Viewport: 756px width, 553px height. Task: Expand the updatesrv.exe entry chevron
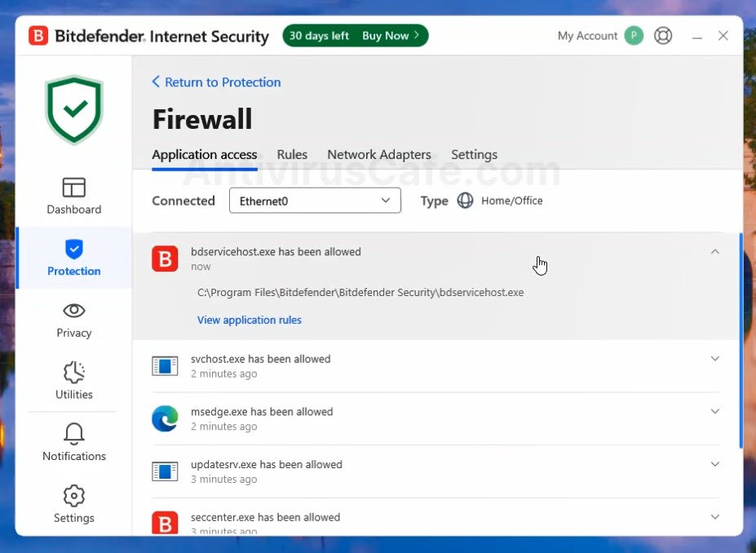pos(715,464)
